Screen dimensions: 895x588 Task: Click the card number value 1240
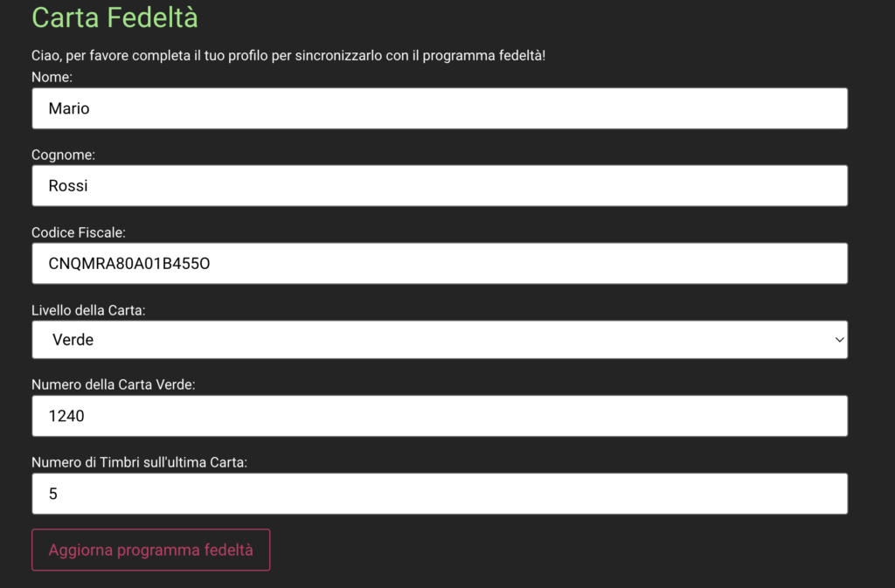pyautogui.click(x=66, y=417)
